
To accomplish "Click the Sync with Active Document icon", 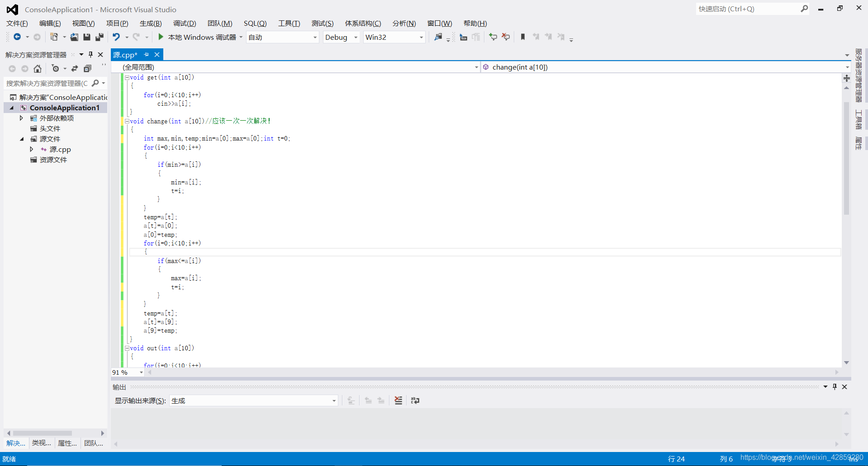I will pos(75,69).
